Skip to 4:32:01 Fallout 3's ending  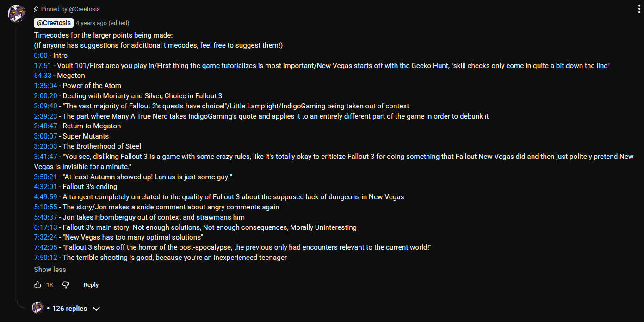tap(45, 187)
